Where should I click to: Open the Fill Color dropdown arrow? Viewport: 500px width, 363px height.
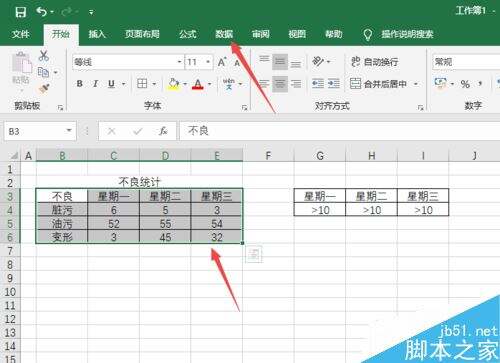point(185,84)
